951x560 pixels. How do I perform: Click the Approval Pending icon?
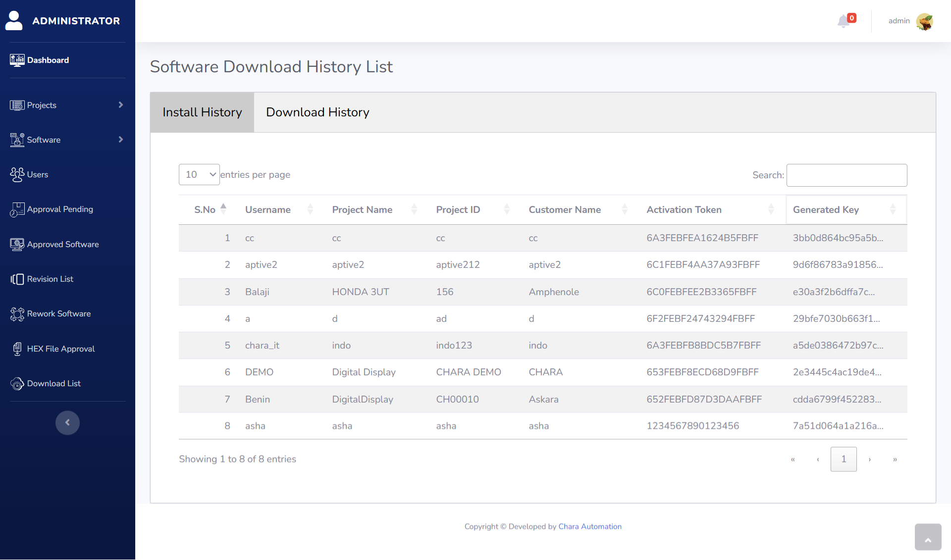[17, 209]
